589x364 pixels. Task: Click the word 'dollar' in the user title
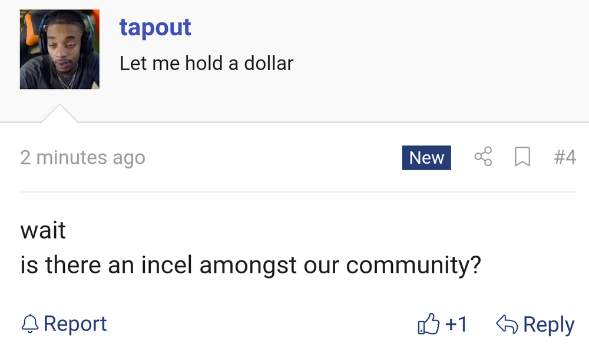pyautogui.click(x=268, y=63)
